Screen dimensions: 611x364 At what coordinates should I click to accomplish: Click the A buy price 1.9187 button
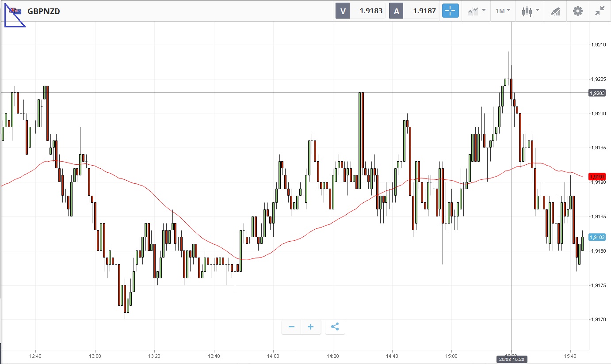pos(414,11)
